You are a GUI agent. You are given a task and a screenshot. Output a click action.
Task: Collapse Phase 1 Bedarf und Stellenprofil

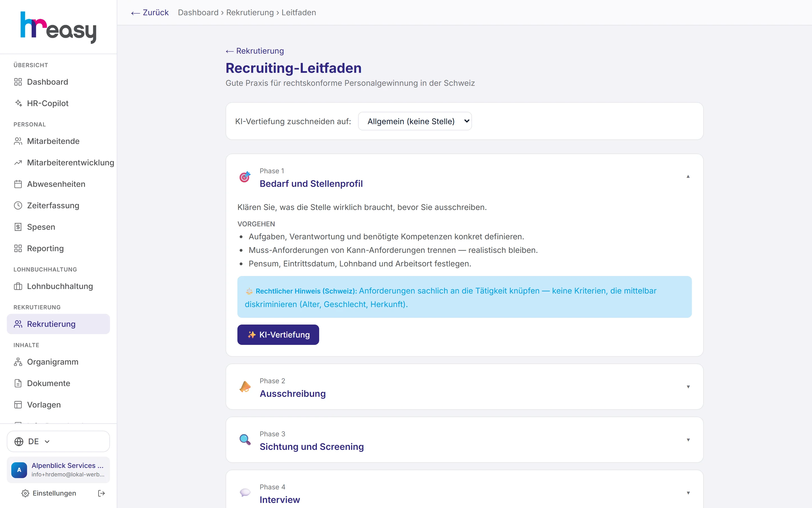click(x=688, y=177)
